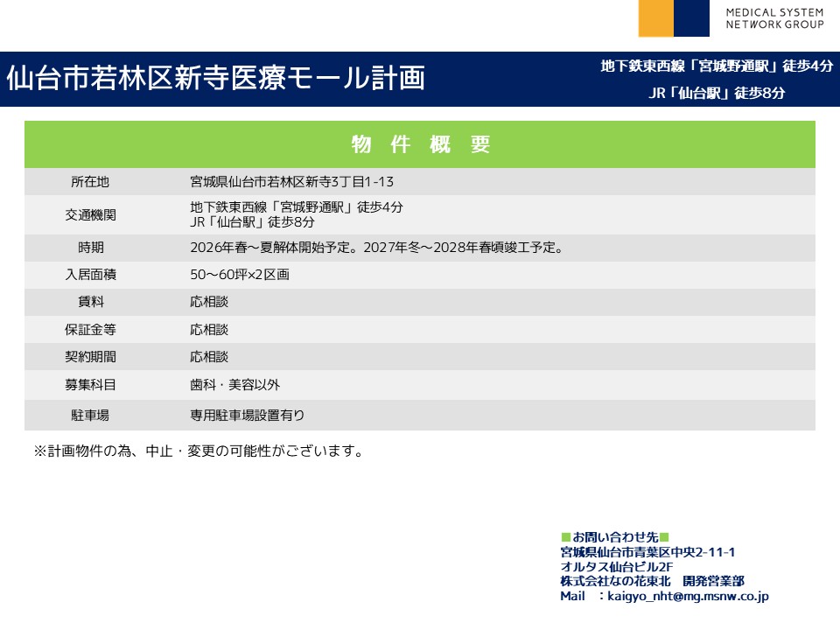Click the ※計画物件の為 disclaimer note

pyautogui.click(x=198, y=451)
